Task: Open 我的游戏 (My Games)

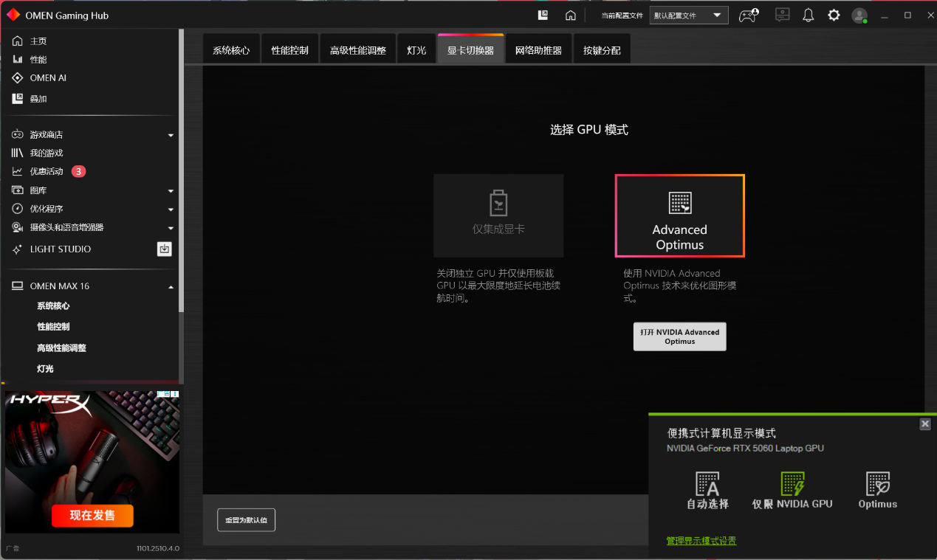Action: point(44,153)
